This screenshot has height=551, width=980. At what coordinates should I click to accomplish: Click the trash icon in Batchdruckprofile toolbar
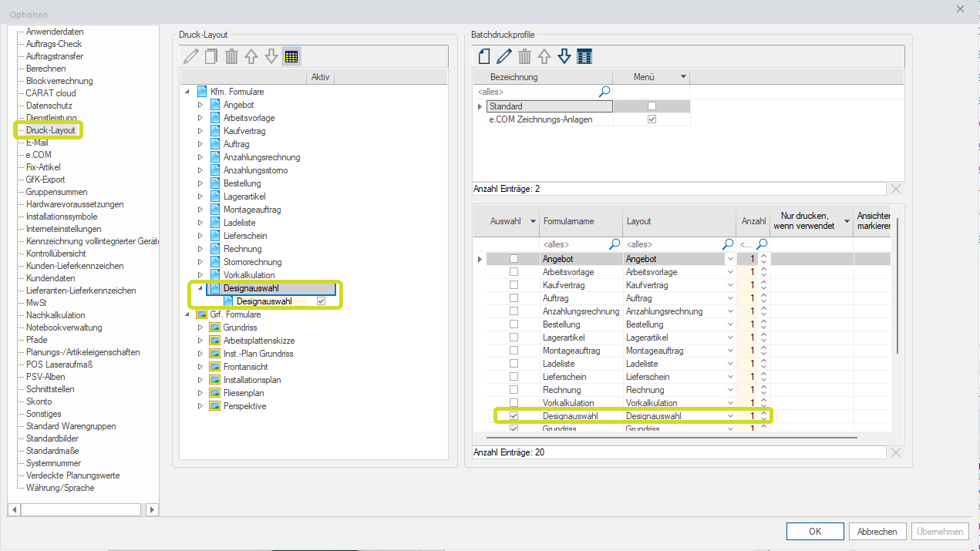(x=524, y=56)
